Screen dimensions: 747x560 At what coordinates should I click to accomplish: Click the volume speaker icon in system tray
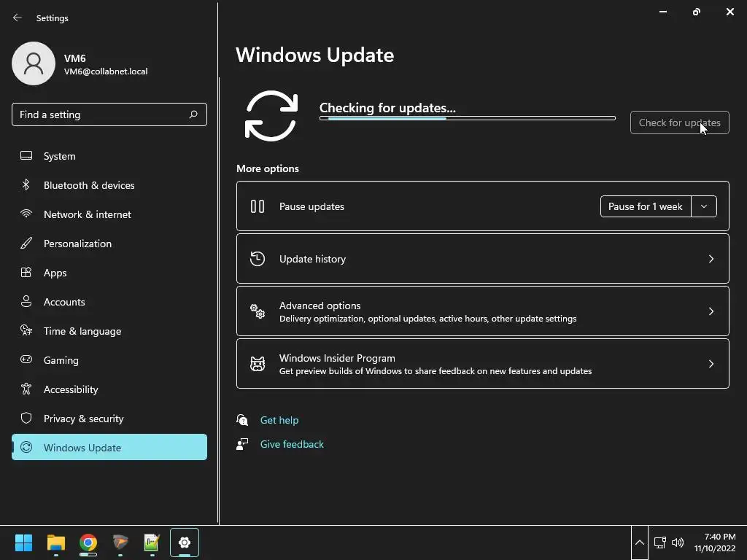678,542
